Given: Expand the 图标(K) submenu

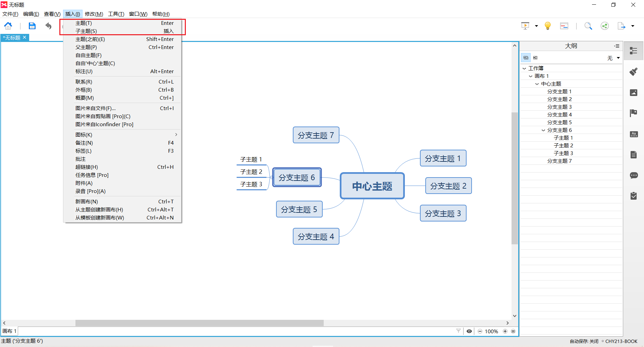Looking at the screenshot, I should pyautogui.click(x=123, y=135).
